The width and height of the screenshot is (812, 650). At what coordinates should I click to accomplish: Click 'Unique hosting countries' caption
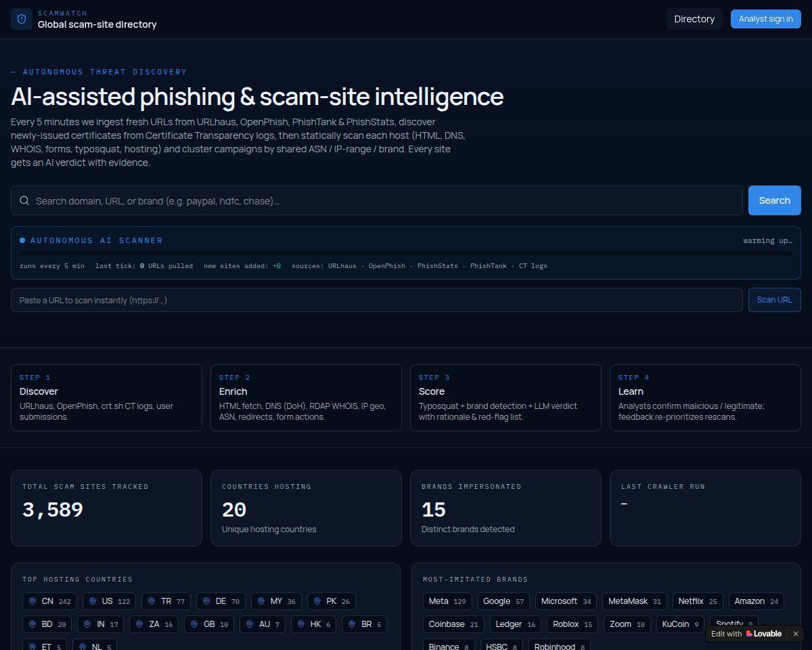click(269, 529)
